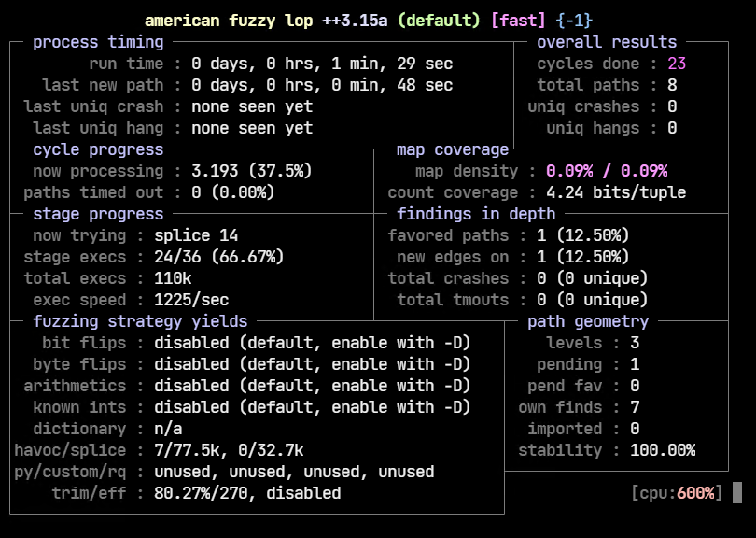Select the 'stage progress' section heading
The height and width of the screenshot is (538, 756).
click(x=98, y=214)
